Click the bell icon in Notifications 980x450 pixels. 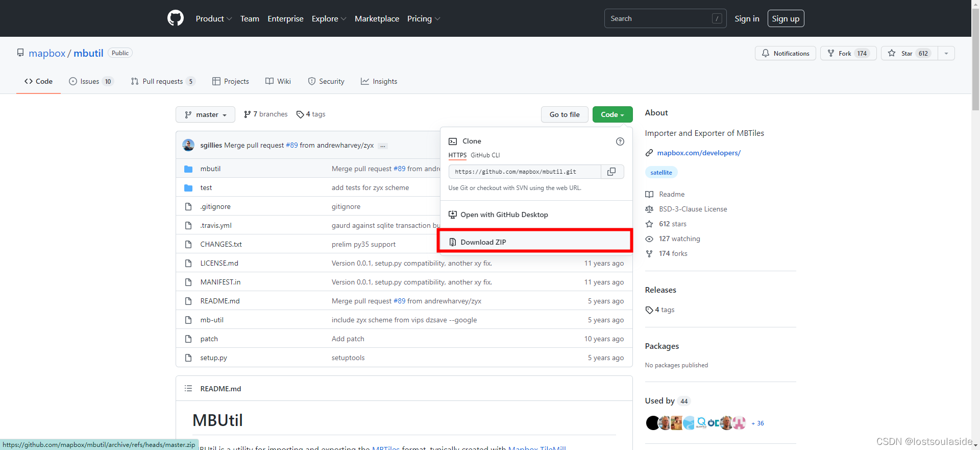coord(766,53)
